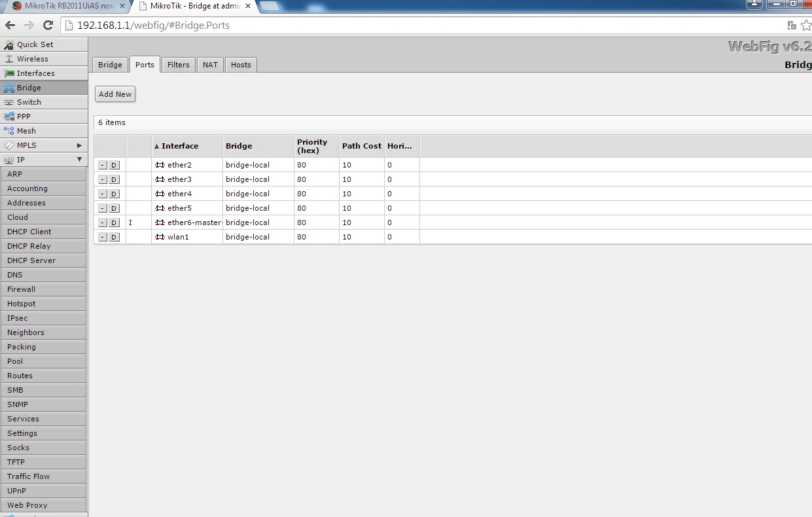Screen dimensions: 812x517
Task: Click Quick Set tools icon
Action: click(9, 45)
